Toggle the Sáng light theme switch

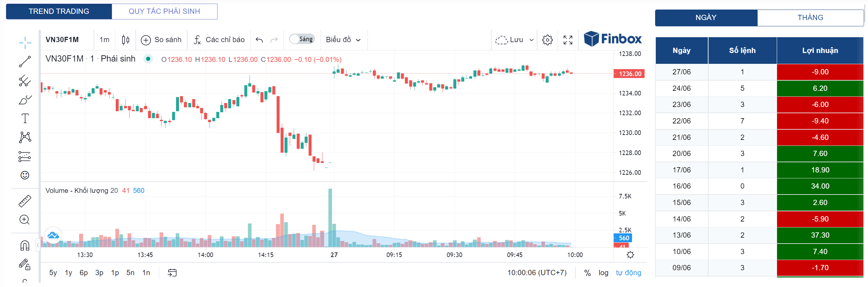pyautogui.click(x=302, y=39)
